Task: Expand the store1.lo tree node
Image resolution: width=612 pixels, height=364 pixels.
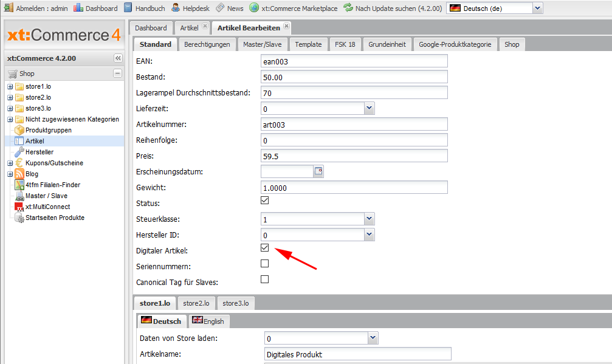Action: click(10, 87)
